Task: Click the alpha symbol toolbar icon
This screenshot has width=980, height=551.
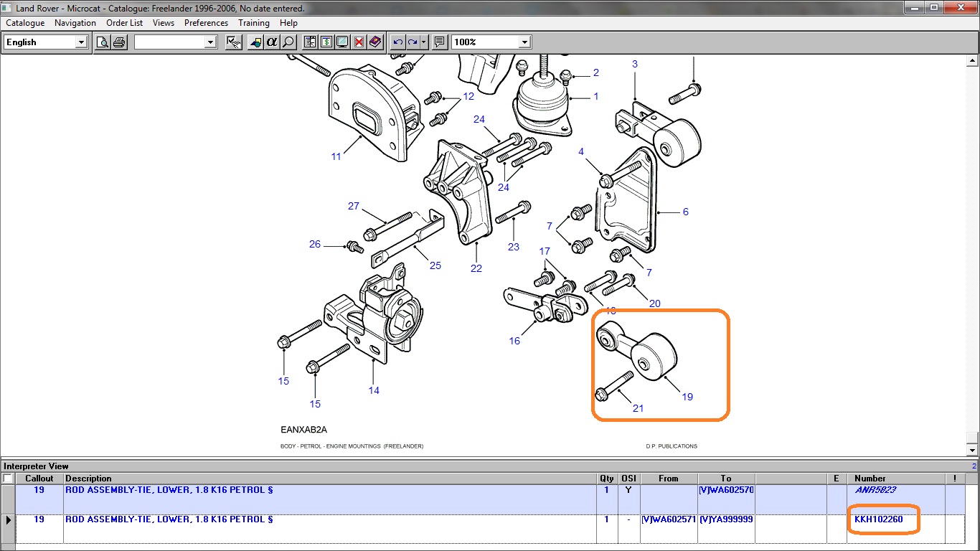Action: [x=272, y=42]
